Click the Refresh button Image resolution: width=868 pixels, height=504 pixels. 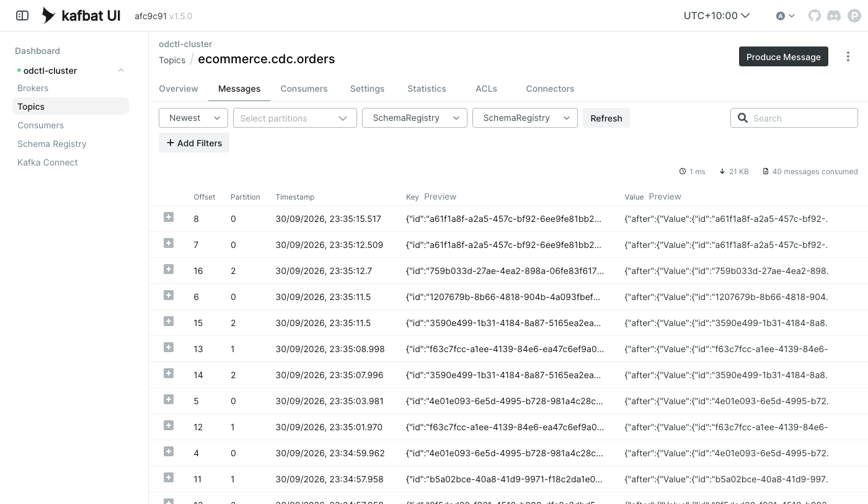click(606, 118)
